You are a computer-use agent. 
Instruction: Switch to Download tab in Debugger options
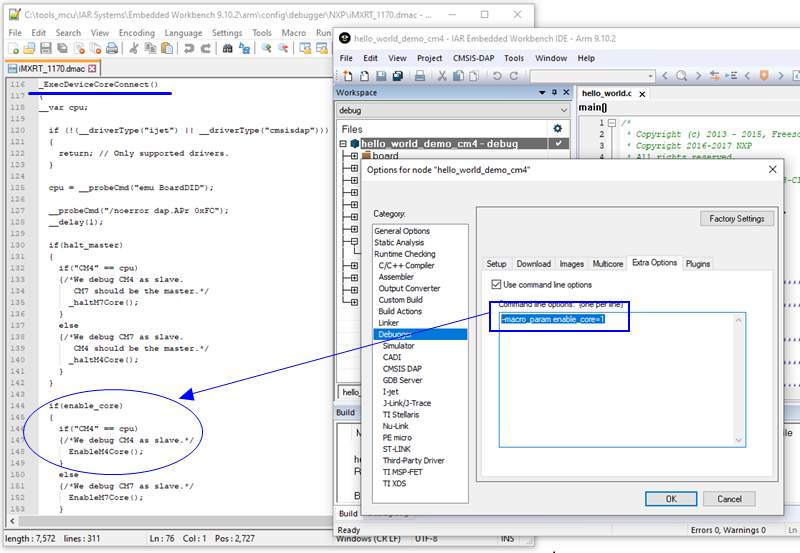tap(534, 264)
